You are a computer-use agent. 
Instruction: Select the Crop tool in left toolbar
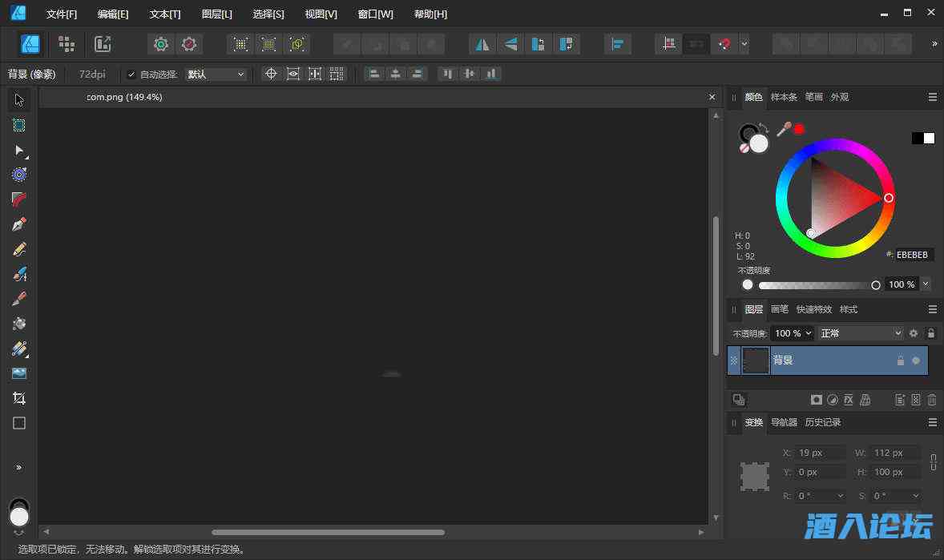tap(19, 398)
